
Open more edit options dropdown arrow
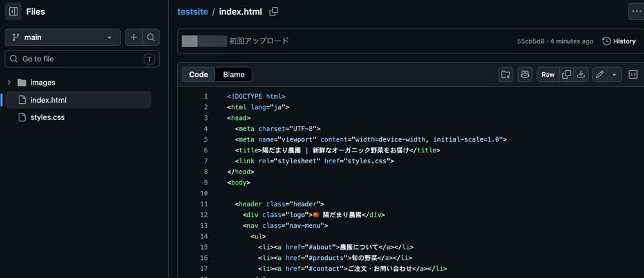coord(614,75)
